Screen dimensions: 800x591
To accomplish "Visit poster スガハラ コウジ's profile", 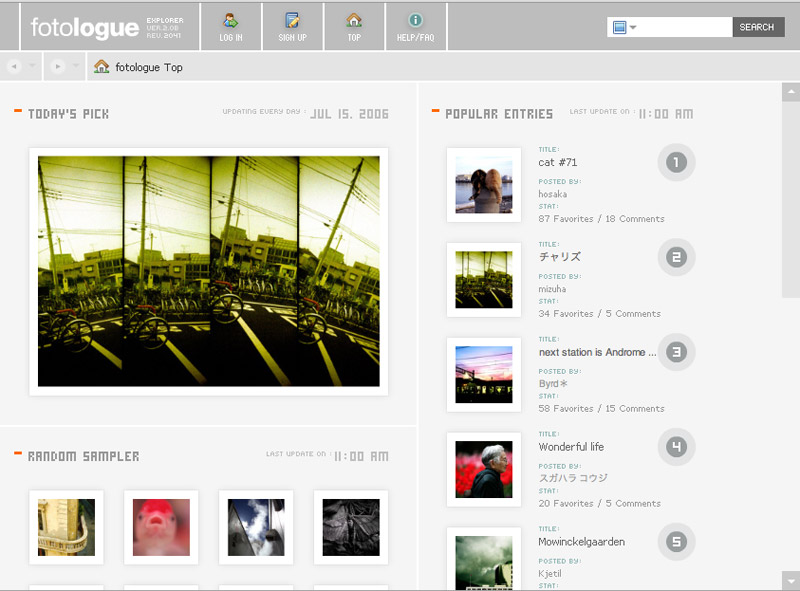I will click(x=573, y=478).
